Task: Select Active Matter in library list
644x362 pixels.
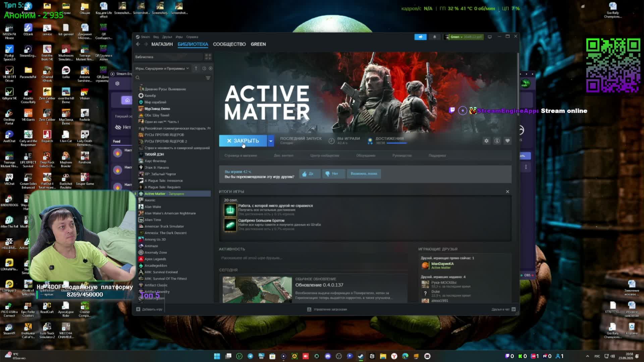Action: click(174, 194)
